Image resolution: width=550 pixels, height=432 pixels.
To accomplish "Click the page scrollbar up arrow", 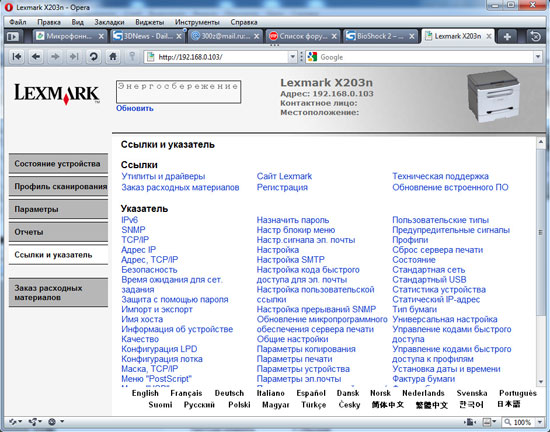I will point(541,142).
